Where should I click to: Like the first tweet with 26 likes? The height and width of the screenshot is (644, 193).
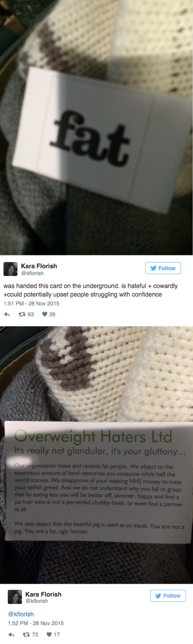pyautogui.click(x=45, y=314)
